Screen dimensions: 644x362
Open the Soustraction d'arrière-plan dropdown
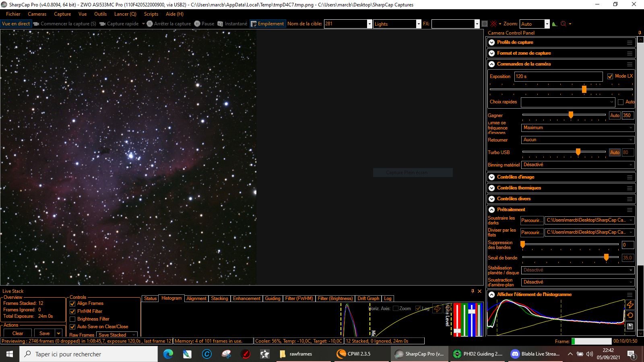(578, 282)
